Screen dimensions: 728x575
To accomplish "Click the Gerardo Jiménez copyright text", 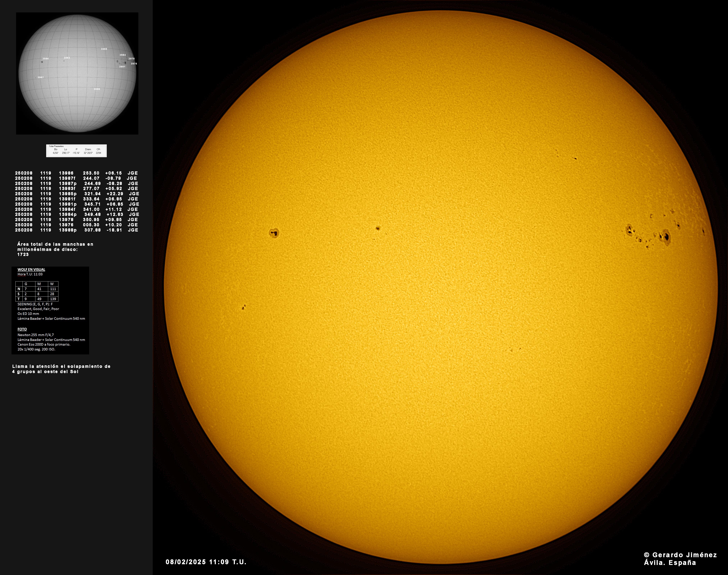I will pyautogui.click(x=680, y=555).
